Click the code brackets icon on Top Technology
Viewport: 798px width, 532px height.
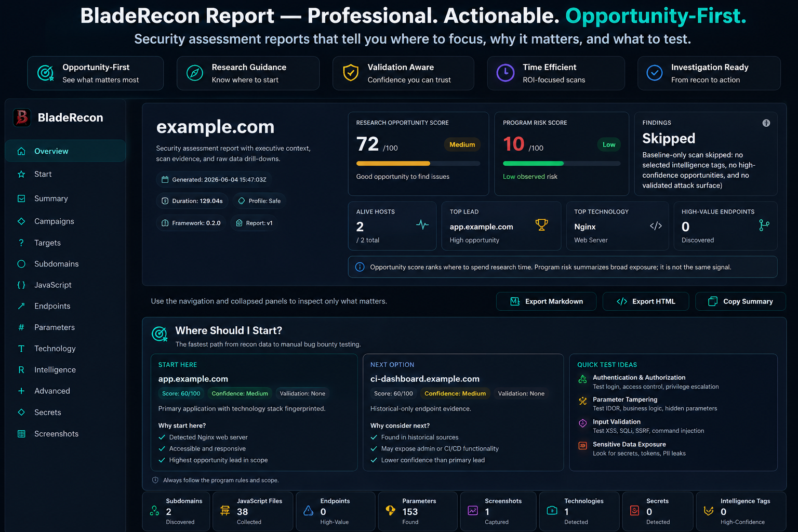(x=656, y=226)
